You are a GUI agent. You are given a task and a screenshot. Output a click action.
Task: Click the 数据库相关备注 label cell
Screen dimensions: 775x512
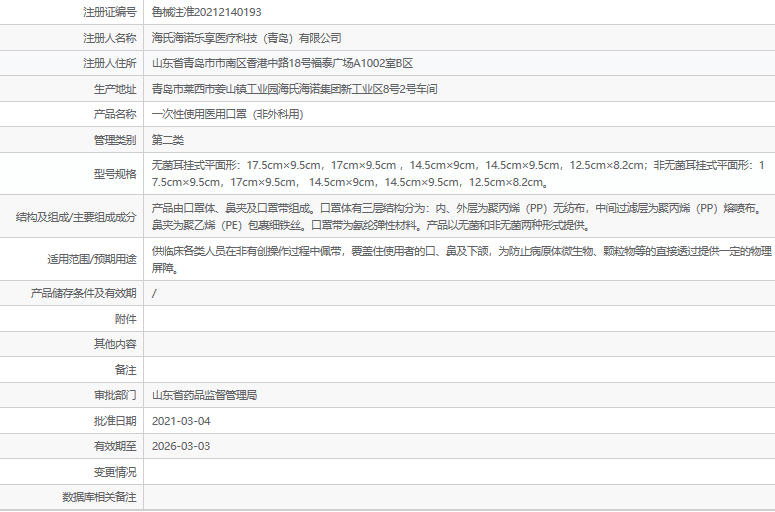tap(99, 497)
